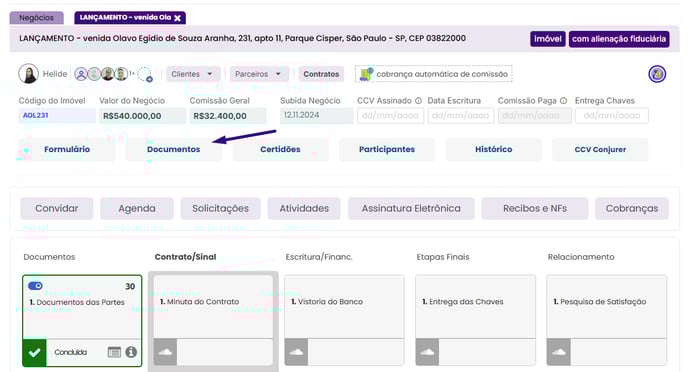Open info icon on Documentos das Partes card

click(131, 352)
